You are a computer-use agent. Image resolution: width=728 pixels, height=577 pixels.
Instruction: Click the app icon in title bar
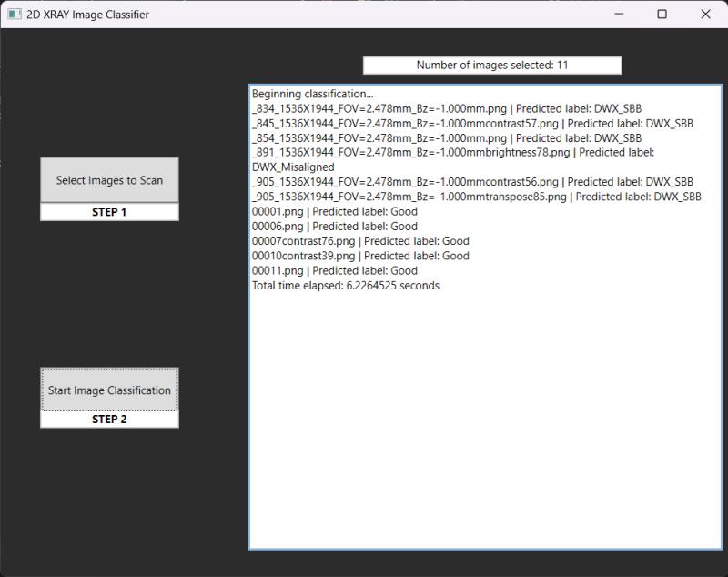point(13,15)
